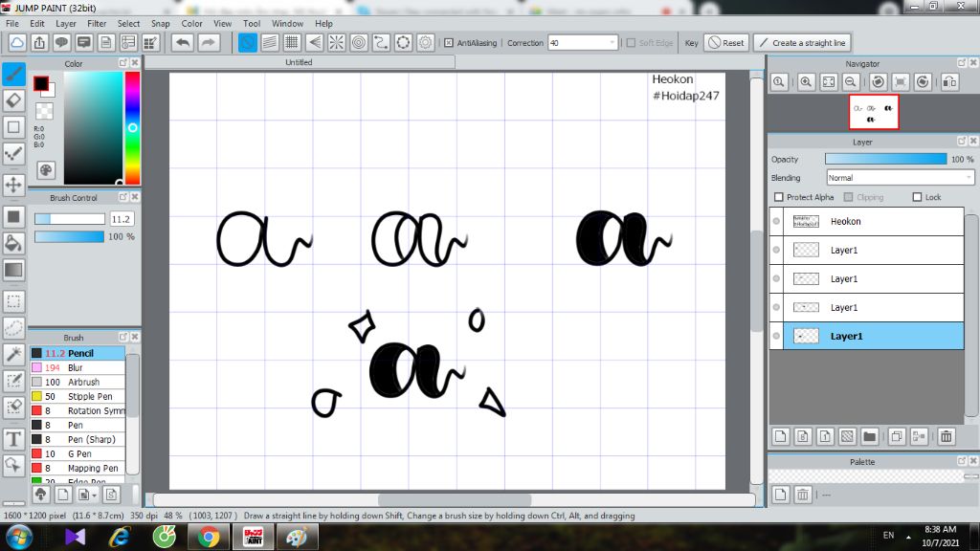Click the Navigator preview thumbnail
980x551 pixels.
tap(873, 113)
